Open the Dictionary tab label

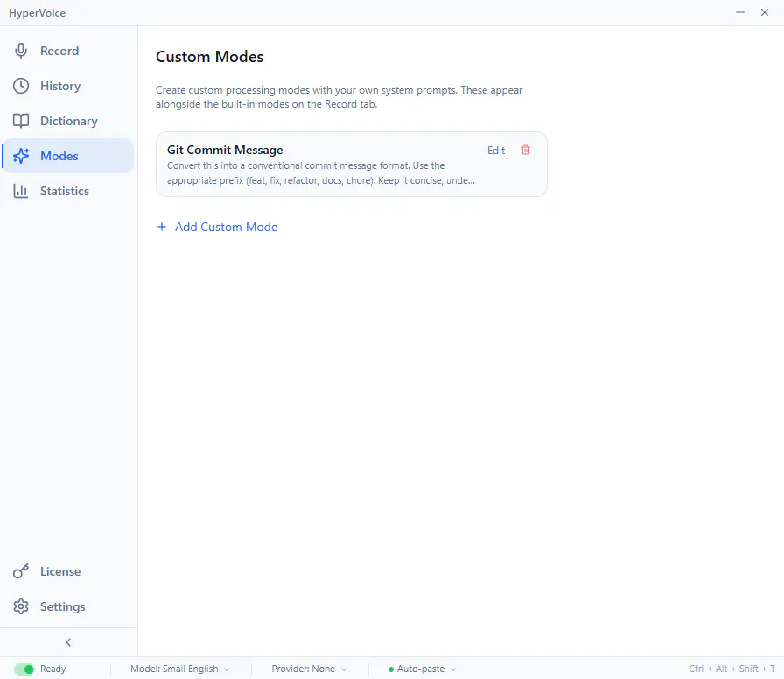coord(69,121)
